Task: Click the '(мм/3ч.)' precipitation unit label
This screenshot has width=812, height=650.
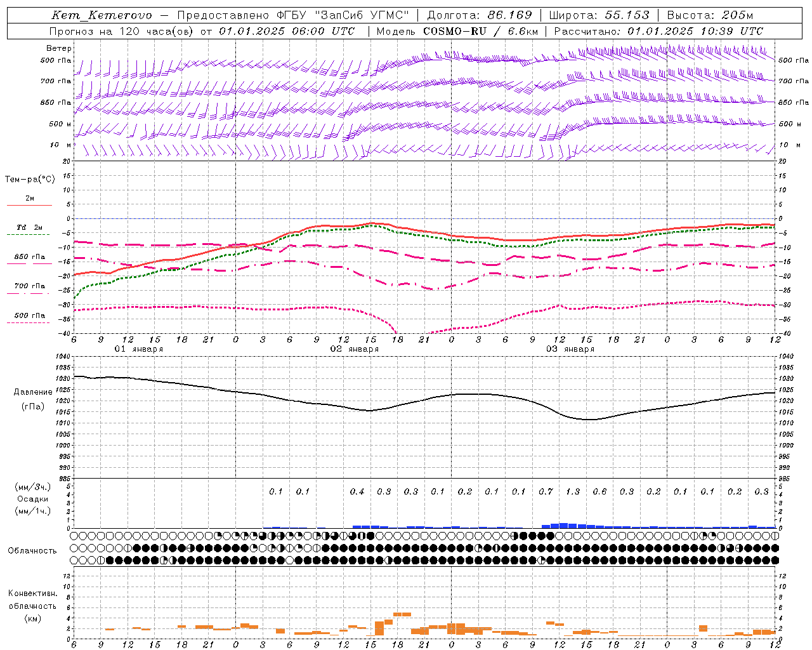Action: pyautogui.click(x=33, y=487)
